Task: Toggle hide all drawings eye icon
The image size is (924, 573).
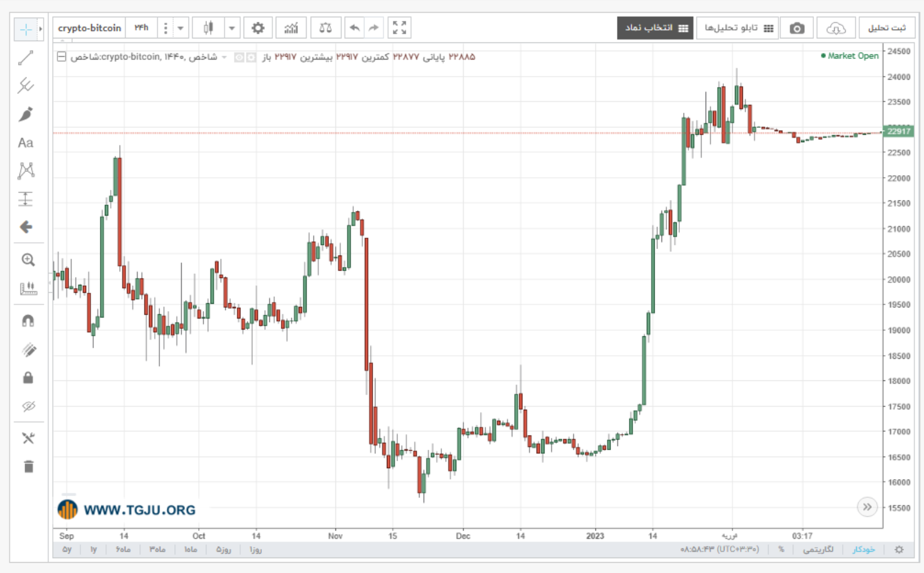Action: pos(28,406)
